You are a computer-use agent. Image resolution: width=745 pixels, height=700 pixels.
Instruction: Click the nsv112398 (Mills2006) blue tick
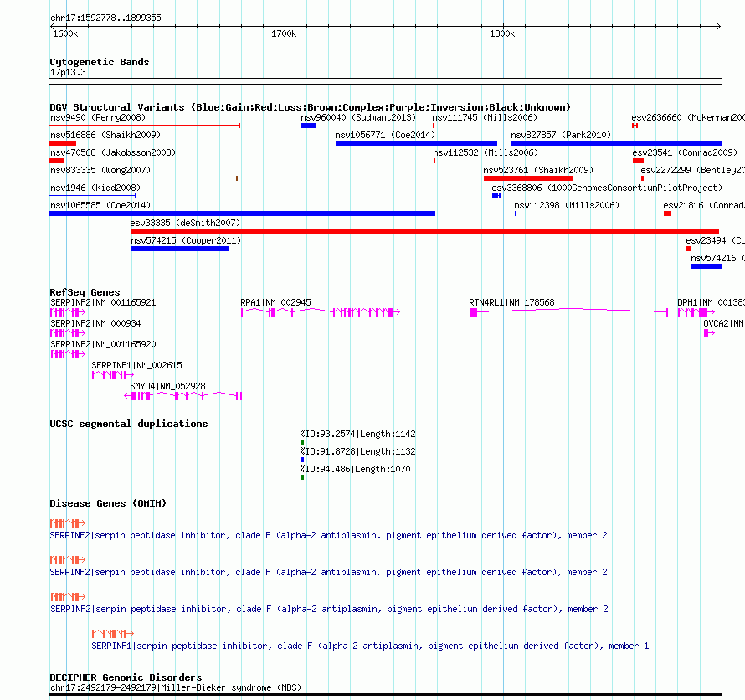pos(516,214)
